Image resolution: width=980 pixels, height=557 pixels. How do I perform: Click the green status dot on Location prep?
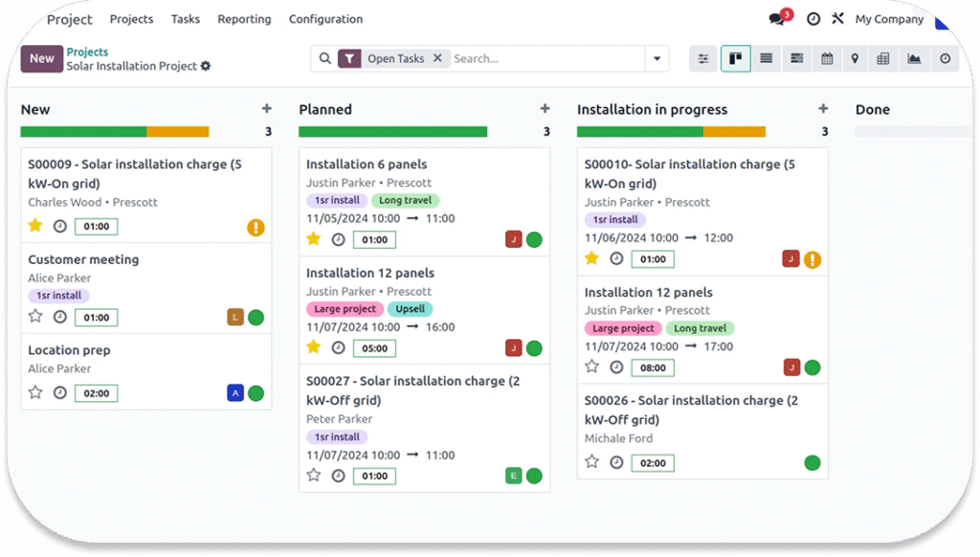pyautogui.click(x=256, y=392)
